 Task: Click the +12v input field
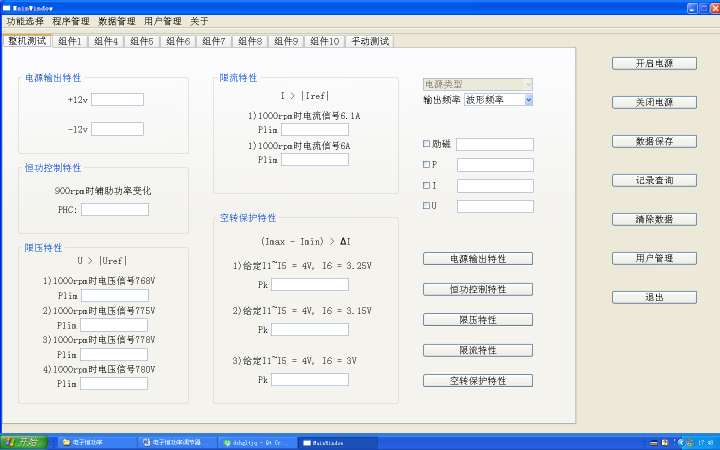(117, 99)
